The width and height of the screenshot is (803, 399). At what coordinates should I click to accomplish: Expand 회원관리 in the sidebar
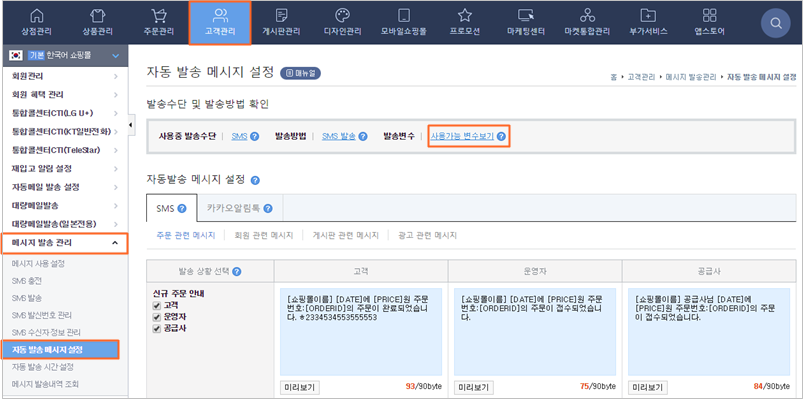[x=65, y=76]
